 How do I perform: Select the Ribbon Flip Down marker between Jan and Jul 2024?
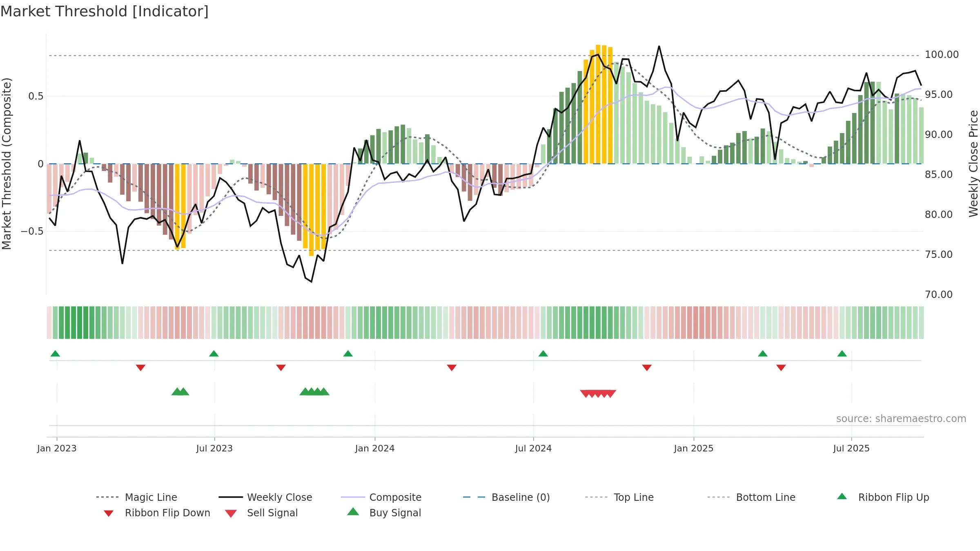452,368
